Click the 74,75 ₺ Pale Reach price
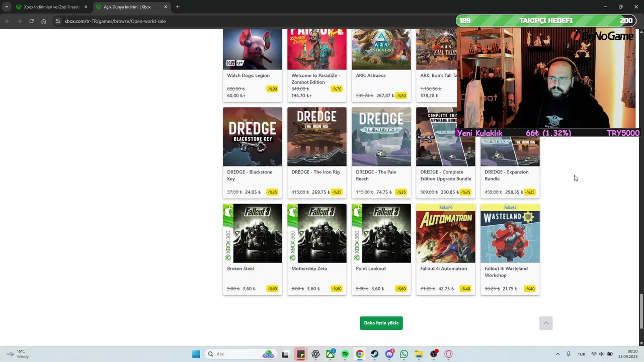This screenshot has width=644, height=362. pyautogui.click(x=384, y=192)
